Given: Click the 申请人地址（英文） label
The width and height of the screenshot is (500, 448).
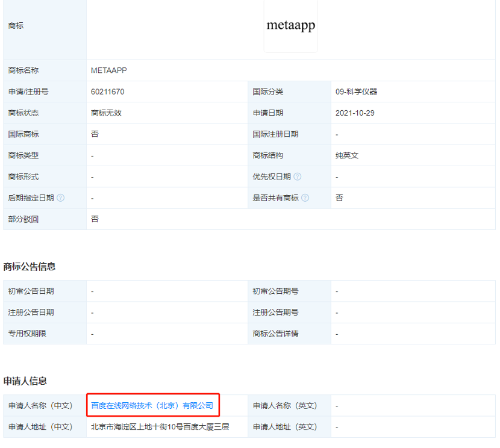Looking at the screenshot, I should [285, 427].
